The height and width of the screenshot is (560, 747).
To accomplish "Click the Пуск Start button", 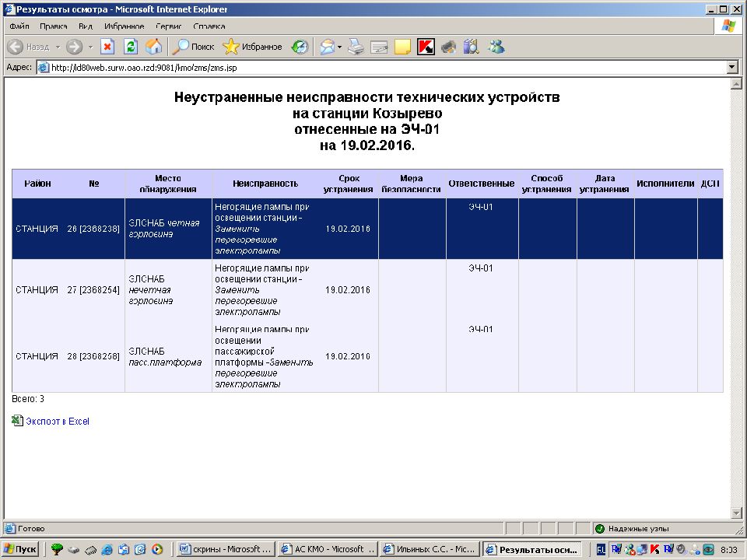I will [x=21, y=549].
